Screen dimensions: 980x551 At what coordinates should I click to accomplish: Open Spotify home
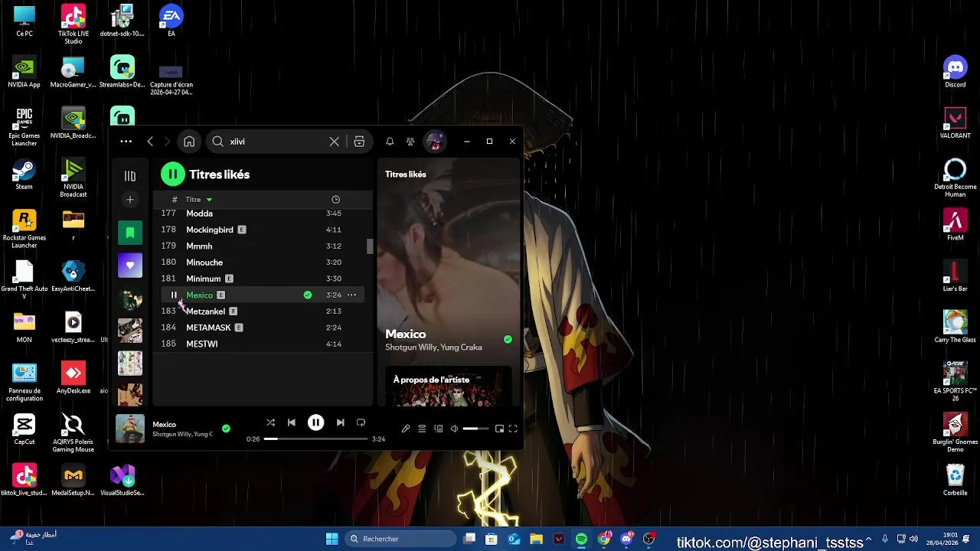tap(189, 142)
